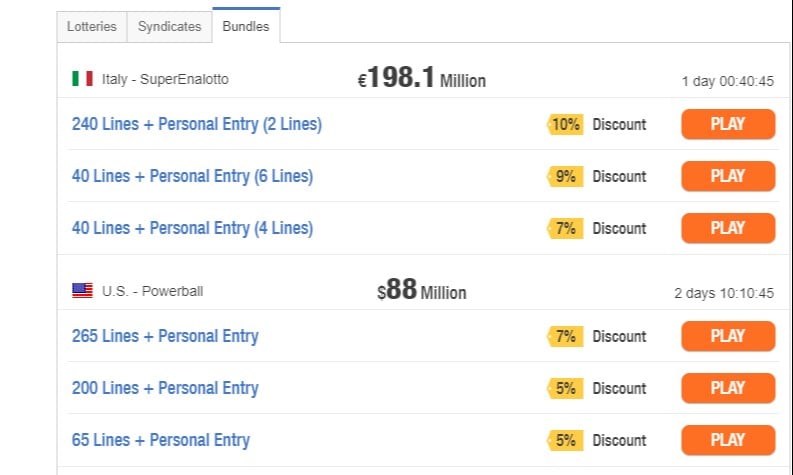The width and height of the screenshot is (793, 475).
Task: Open 40 Lines + Personal Entry (6 Lines) link
Action: click(192, 176)
